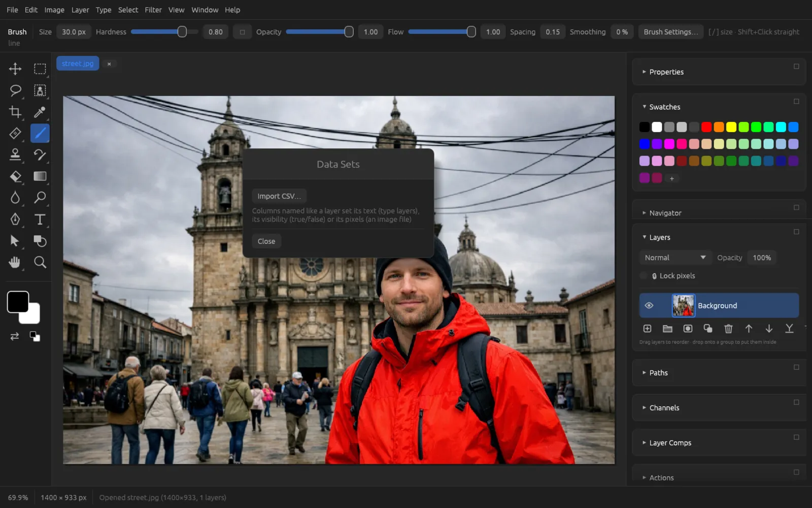Select the Move tool
The image size is (812, 508).
[15, 69]
